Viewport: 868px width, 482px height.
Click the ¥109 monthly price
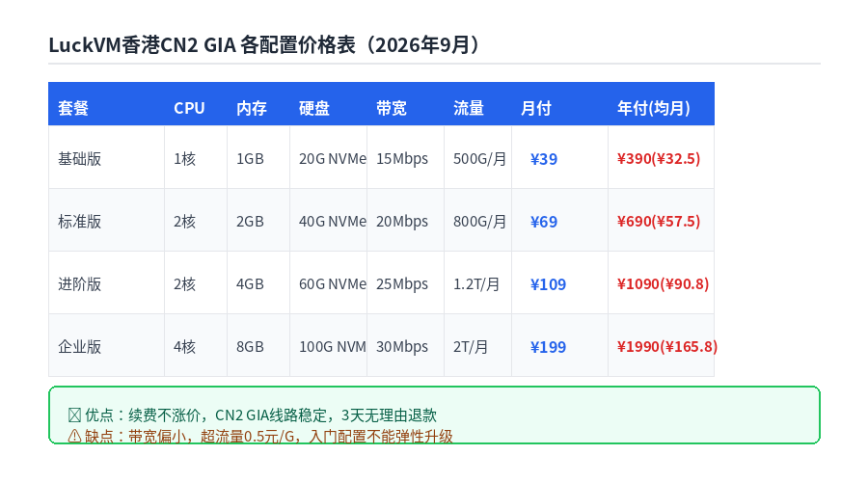coord(548,284)
